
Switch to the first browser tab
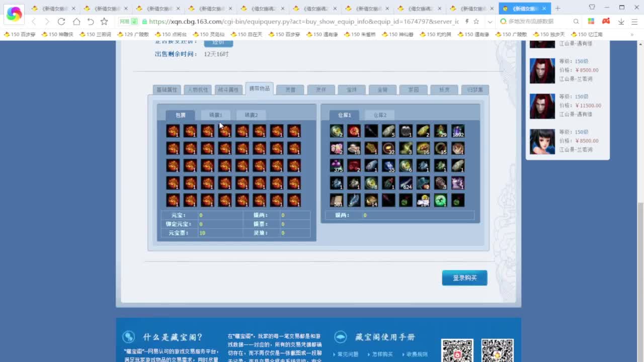point(53,9)
